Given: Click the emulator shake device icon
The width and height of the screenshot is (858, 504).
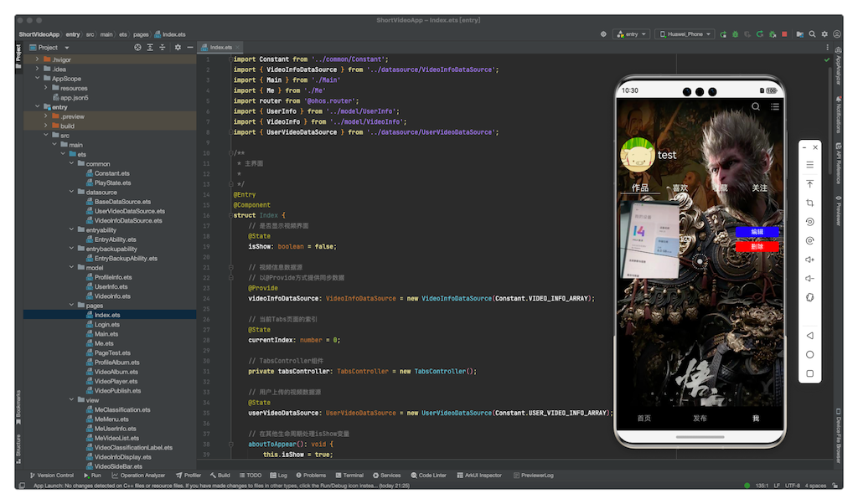Looking at the screenshot, I should [810, 297].
